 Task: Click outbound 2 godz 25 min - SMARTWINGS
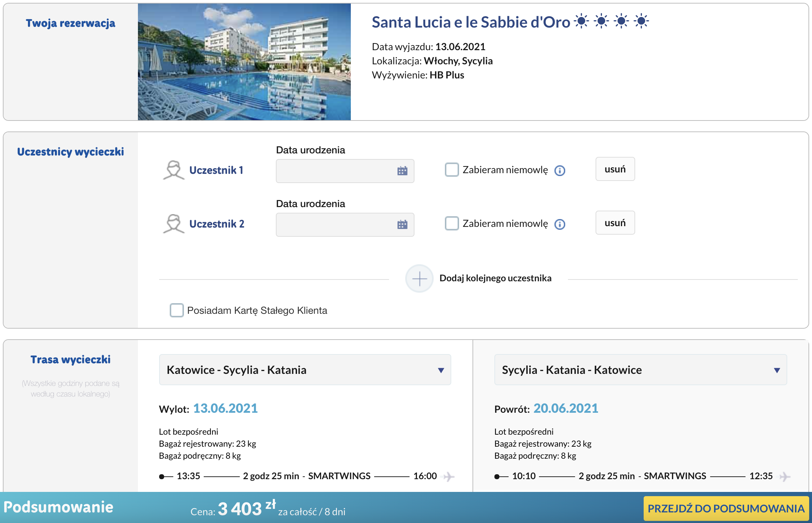coord(307,476)
